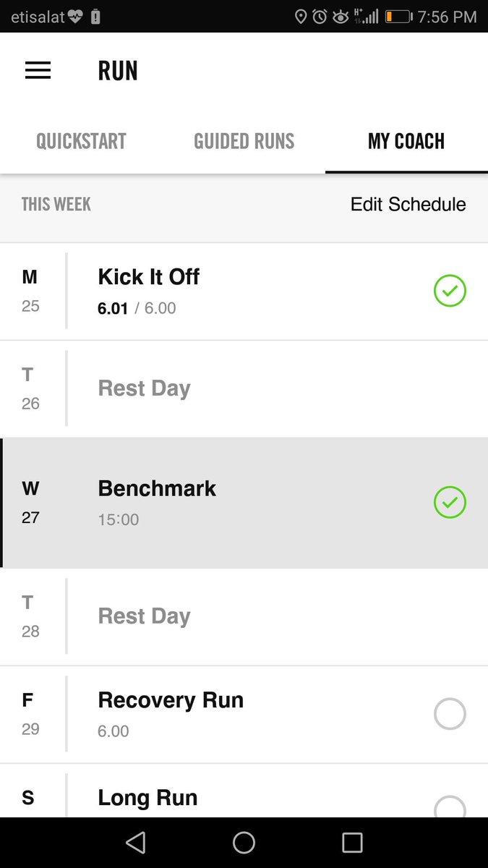This screenshot has width=488, height=868.
Task: Tap the alarm clock status icon
Action: tap(320, 17)
